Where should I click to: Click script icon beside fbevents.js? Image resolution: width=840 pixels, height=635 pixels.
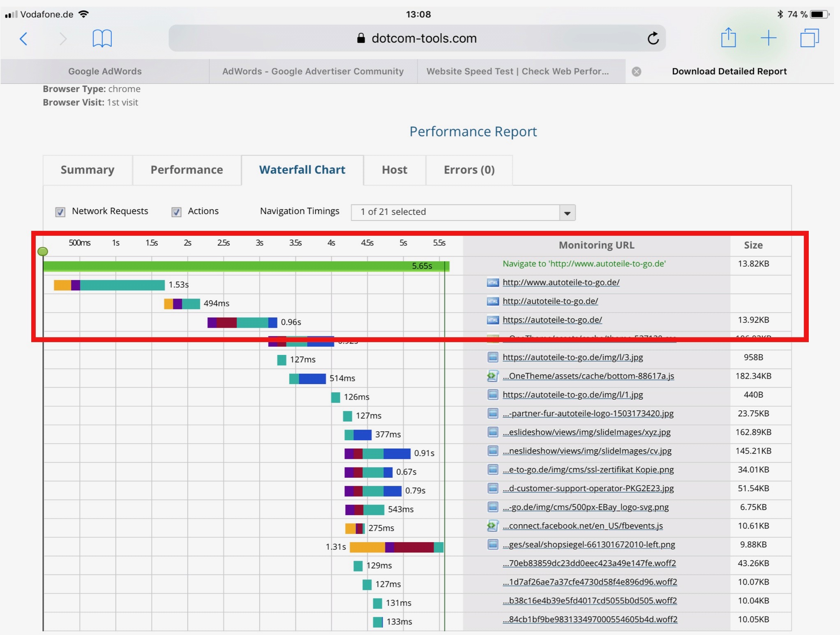coord(493,526)
